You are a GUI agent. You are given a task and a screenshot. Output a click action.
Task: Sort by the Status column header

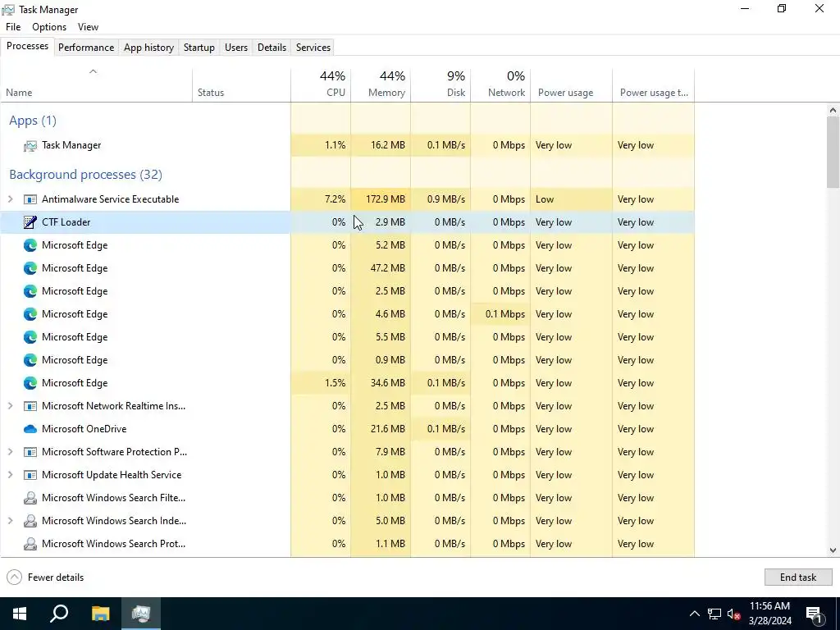(242, 85)
